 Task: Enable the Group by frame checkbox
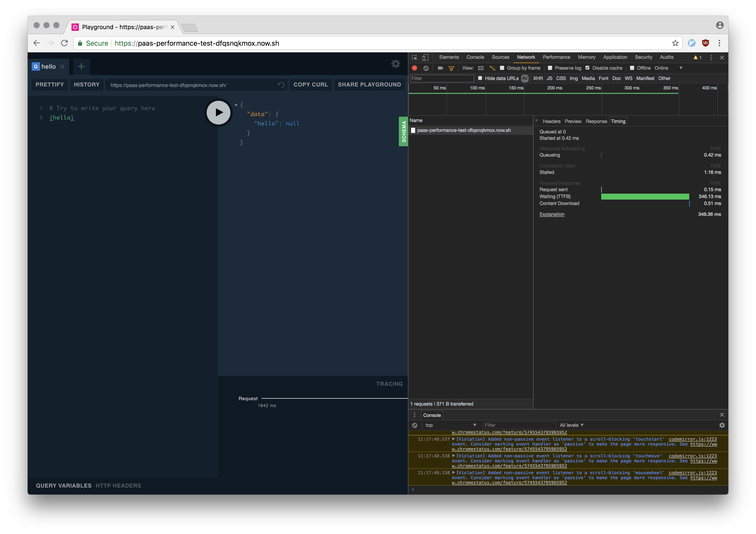click(x=502, y=68)
